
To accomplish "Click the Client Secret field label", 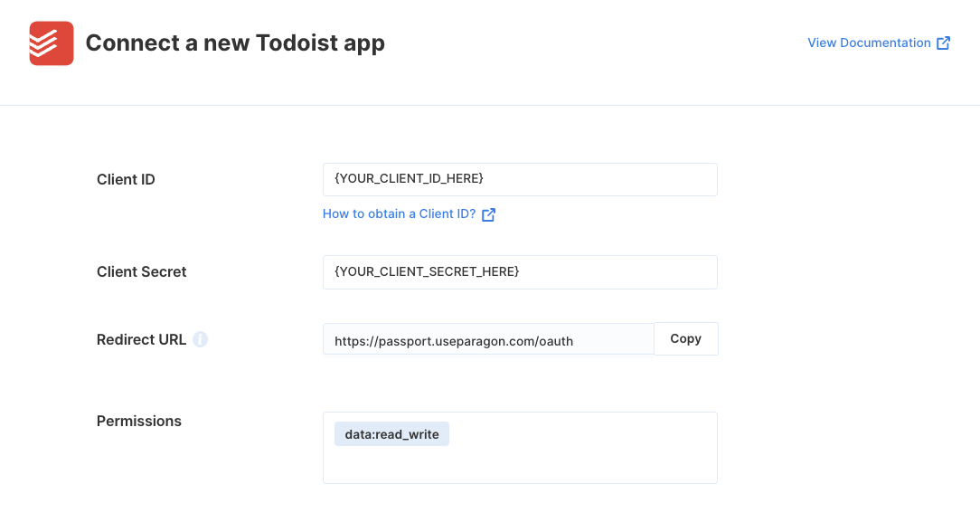I will [141, 272].
